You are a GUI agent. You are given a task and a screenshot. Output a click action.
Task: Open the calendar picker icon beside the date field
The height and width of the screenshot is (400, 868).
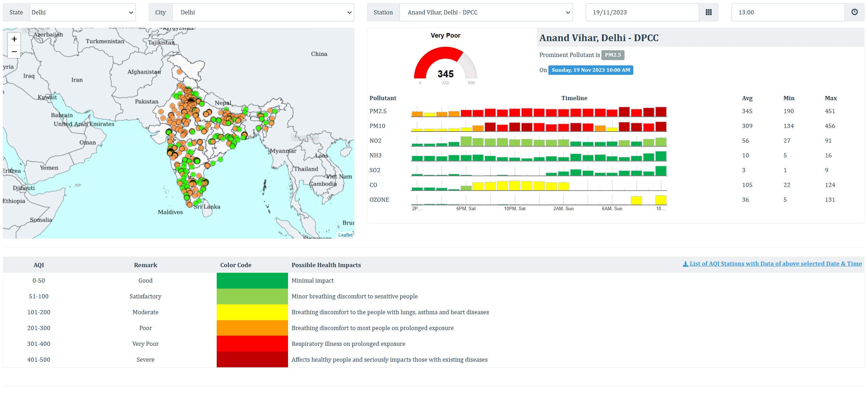point(709,12)
